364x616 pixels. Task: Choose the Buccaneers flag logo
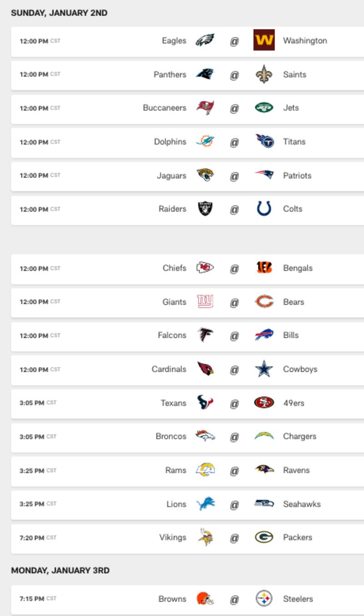[x=205, y=108]
